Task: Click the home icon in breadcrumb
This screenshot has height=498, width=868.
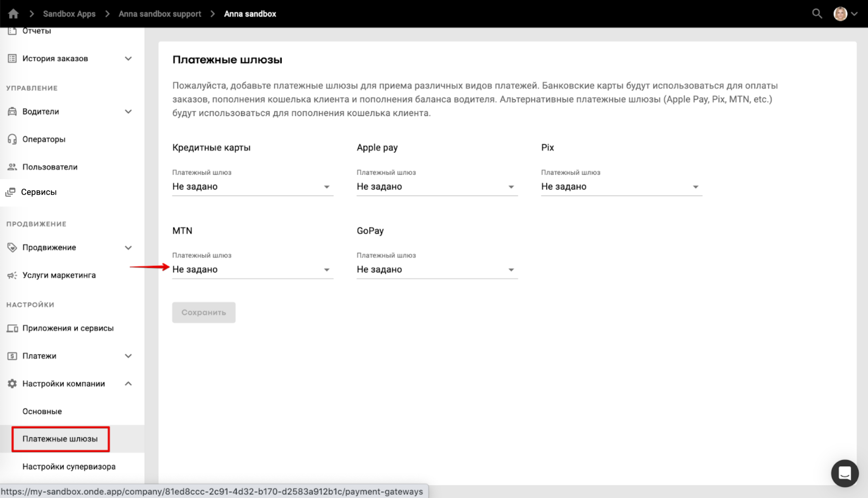Action: (x=13, y=14)
